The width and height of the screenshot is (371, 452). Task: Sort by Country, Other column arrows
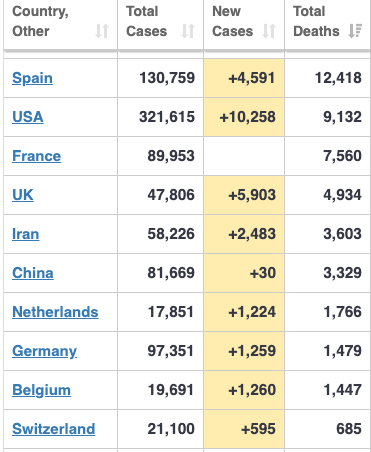click(x=102, y=31)
